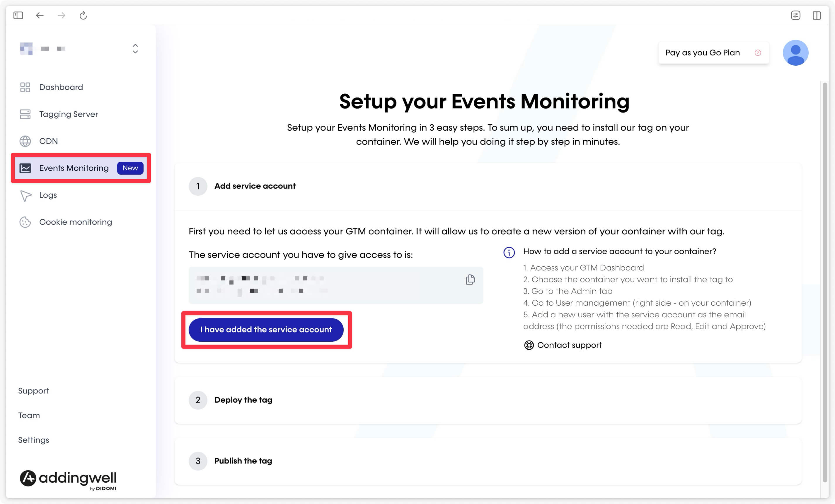Open the Support link

[34, 391]
